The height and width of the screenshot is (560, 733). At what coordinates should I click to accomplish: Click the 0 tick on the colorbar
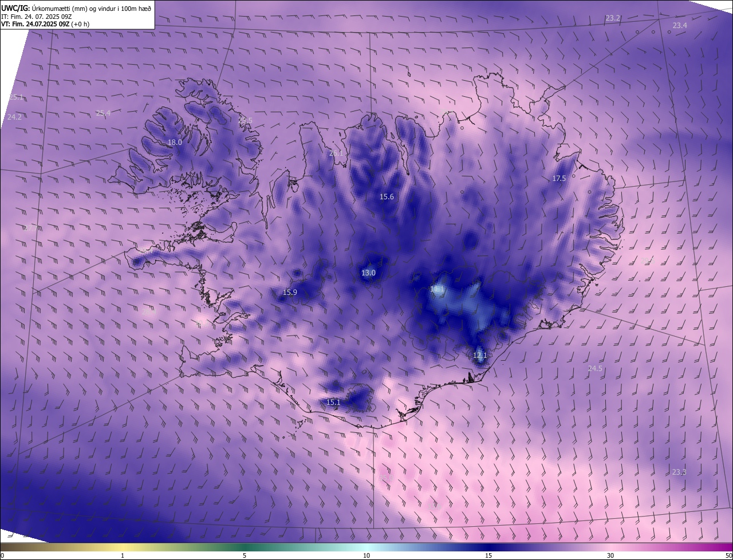2,555
